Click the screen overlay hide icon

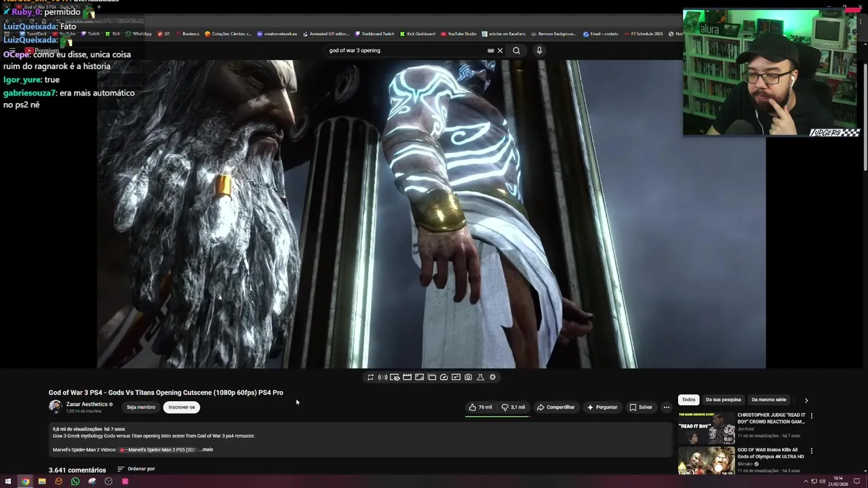pos(395,378)
